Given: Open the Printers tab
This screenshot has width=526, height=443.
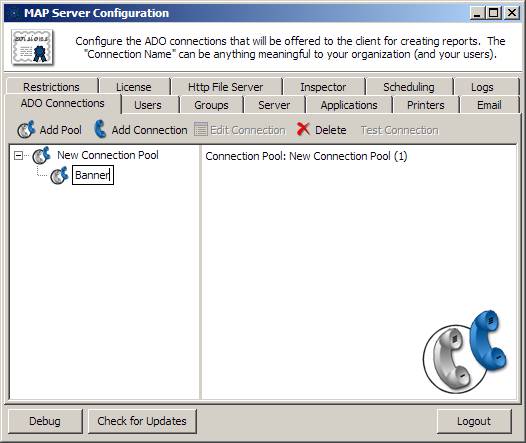Looking at the screenshot, I should [426, 105].
